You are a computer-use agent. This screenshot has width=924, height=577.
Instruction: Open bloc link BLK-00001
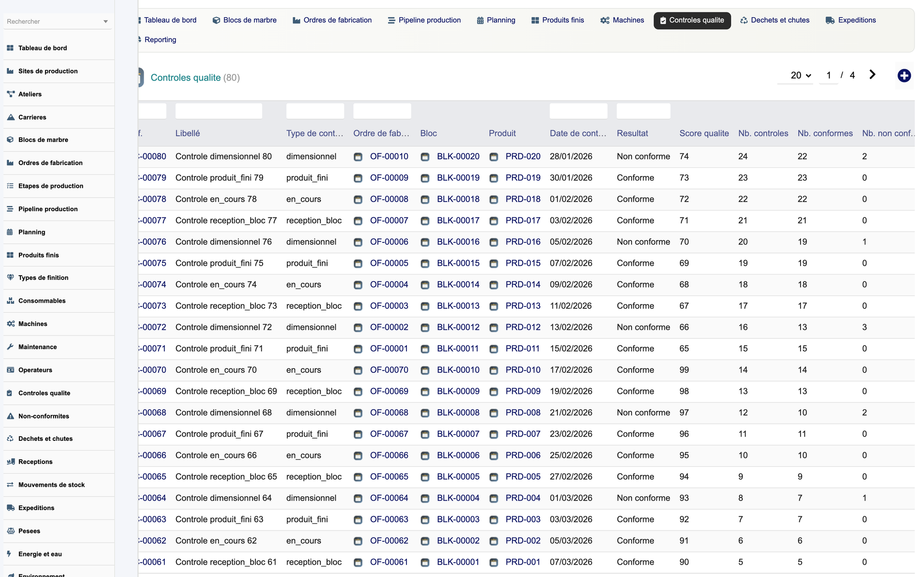point(458,562)
